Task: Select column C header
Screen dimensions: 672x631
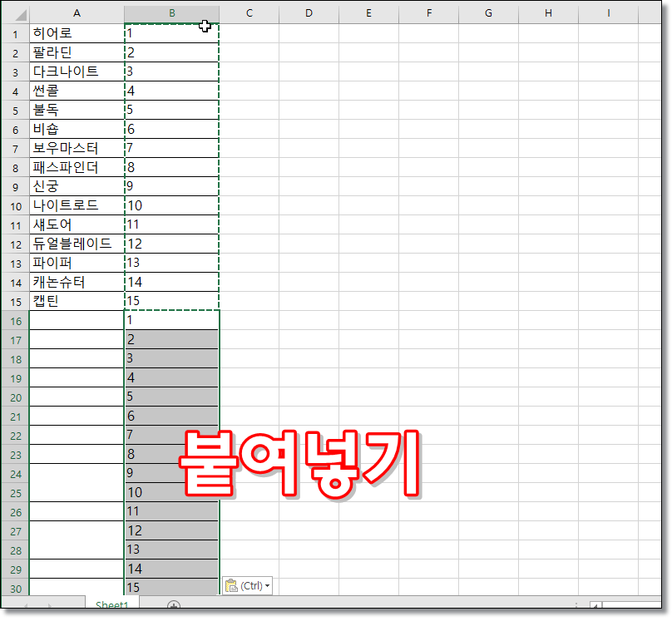Action: pos(249,13)
